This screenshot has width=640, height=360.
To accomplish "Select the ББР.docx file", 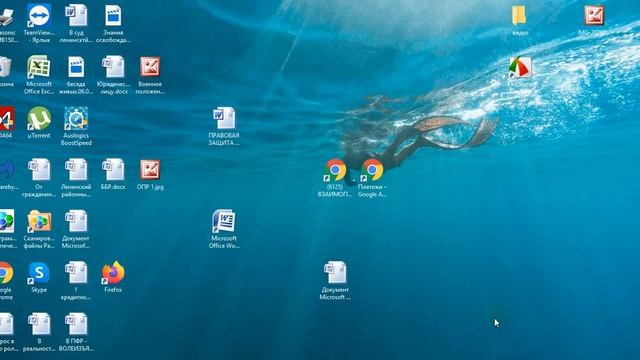I will click(x=113, y=170).
